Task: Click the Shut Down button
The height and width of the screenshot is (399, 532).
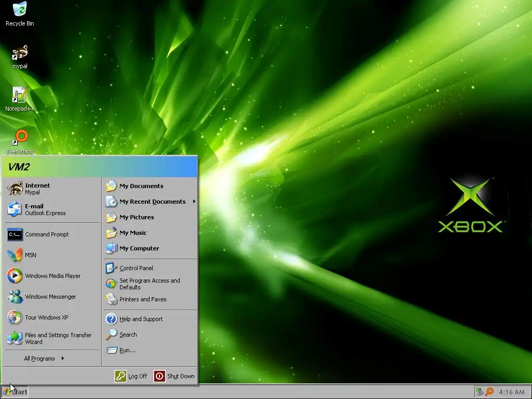Action: point(175,376)
